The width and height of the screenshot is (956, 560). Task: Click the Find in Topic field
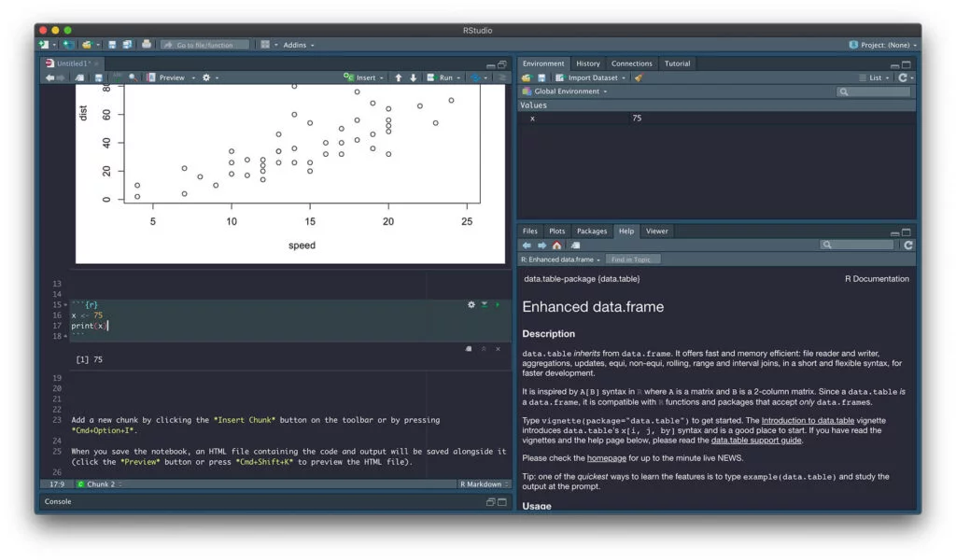632,259
